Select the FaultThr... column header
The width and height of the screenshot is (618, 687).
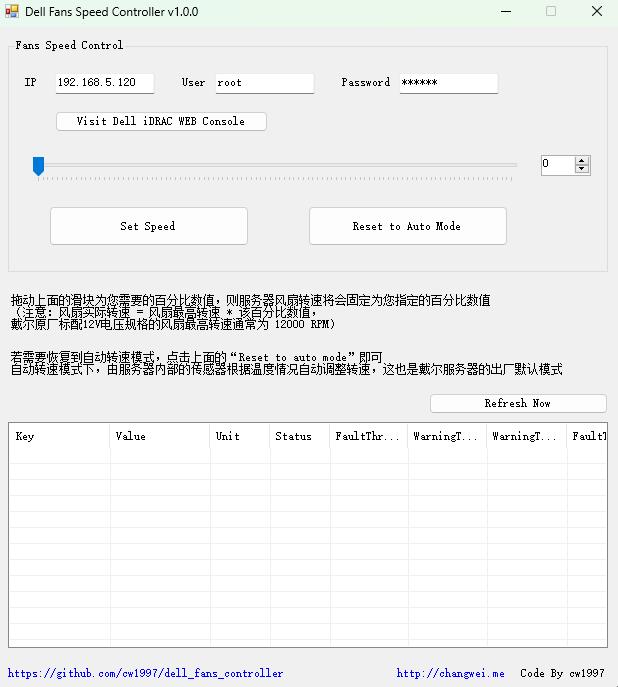click(x=369, y=436)
